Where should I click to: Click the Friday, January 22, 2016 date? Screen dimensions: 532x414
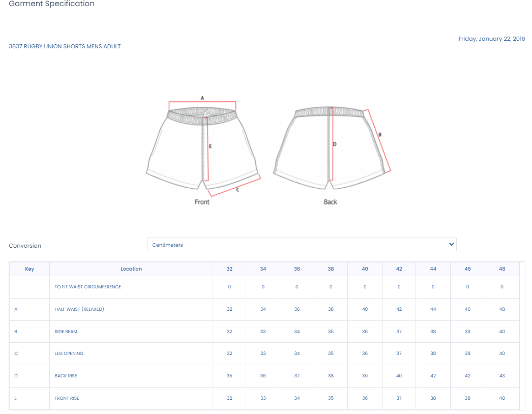coord(491,39)
